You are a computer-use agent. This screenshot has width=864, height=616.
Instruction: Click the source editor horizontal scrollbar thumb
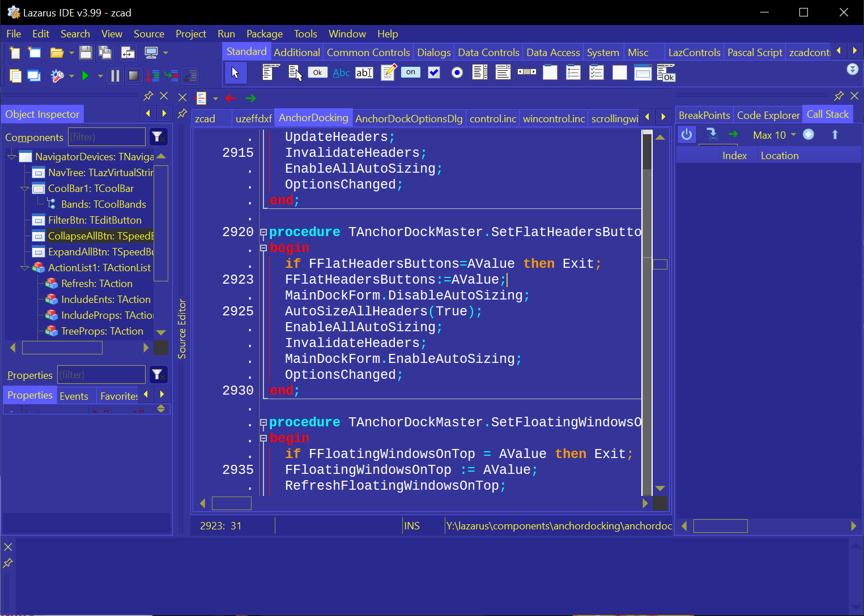click(231, 503)
